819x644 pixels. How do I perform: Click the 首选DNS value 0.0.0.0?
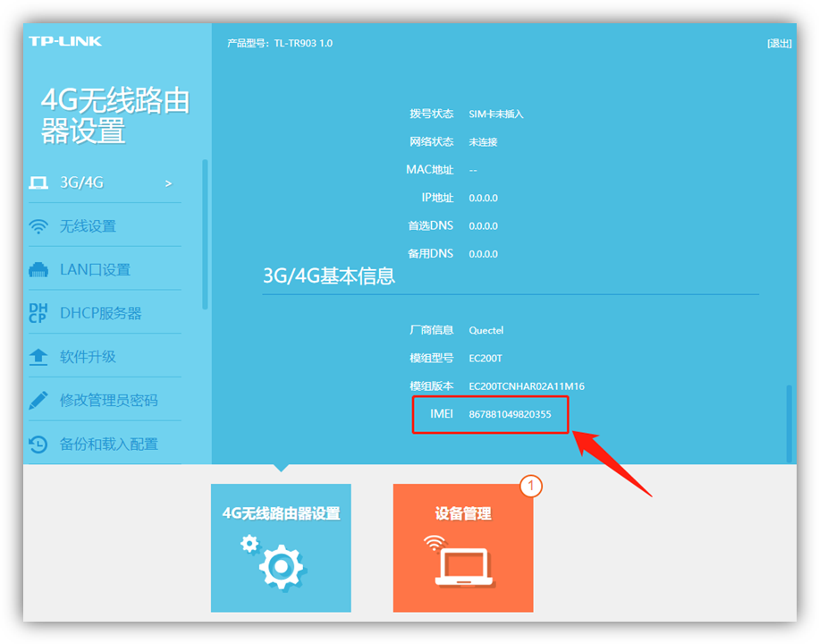(483, 226)
